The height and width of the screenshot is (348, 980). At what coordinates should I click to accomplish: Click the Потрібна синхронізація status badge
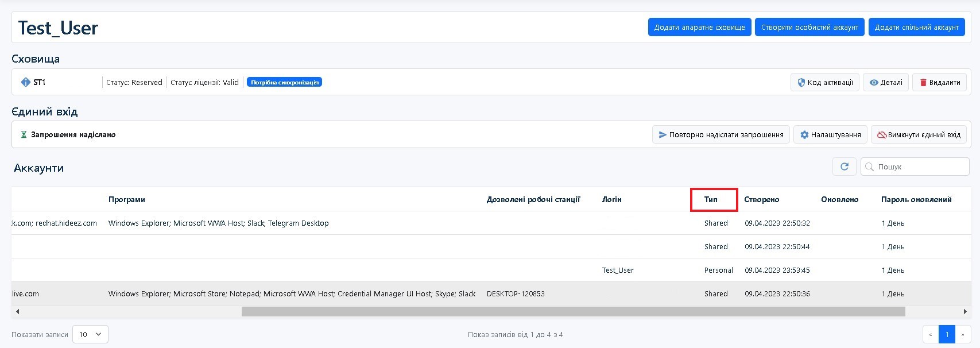(284, 83)
